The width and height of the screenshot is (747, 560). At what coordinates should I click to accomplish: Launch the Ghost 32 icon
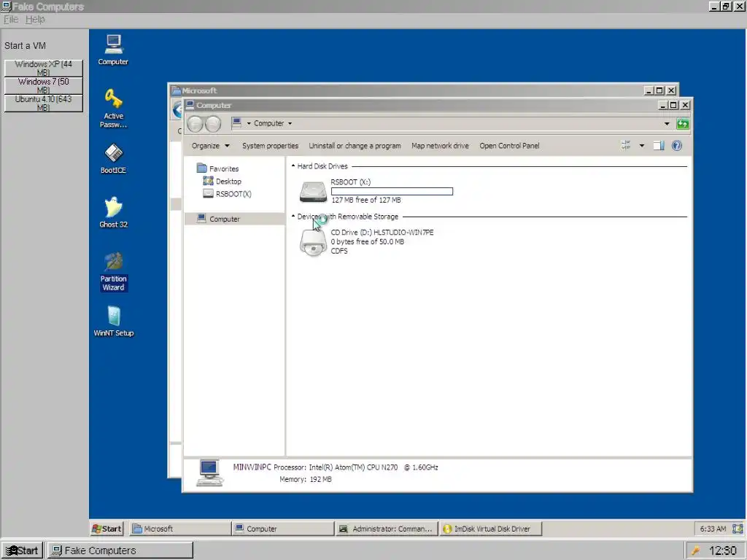coord(113,212)
